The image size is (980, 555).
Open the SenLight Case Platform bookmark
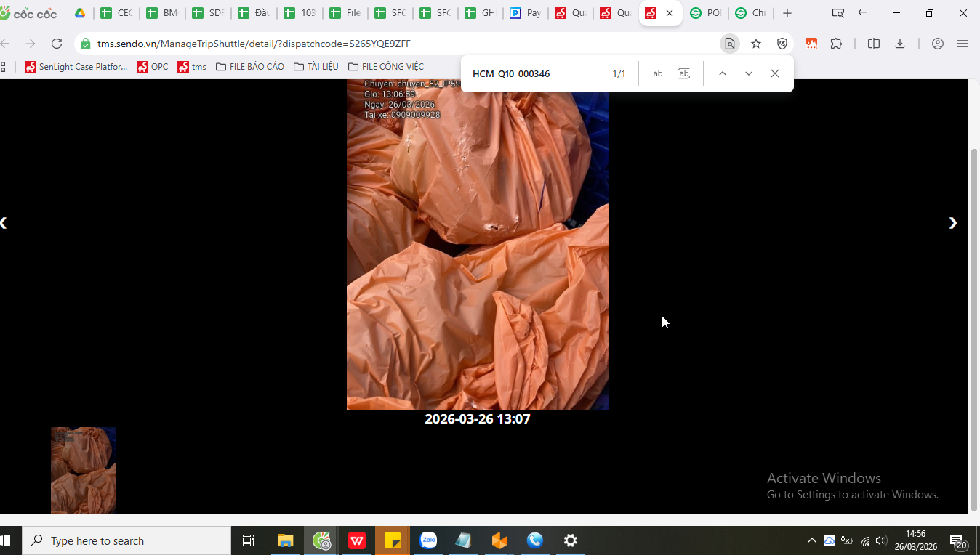tap(76, 66)
